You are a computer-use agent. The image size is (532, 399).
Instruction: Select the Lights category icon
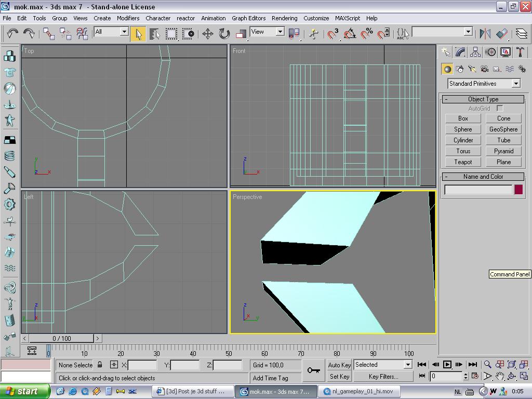pos(472,69)
